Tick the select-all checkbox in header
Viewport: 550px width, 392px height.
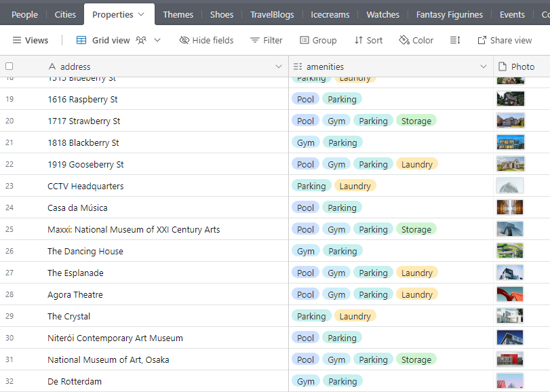pyautogui.click(x=9, y=66)
